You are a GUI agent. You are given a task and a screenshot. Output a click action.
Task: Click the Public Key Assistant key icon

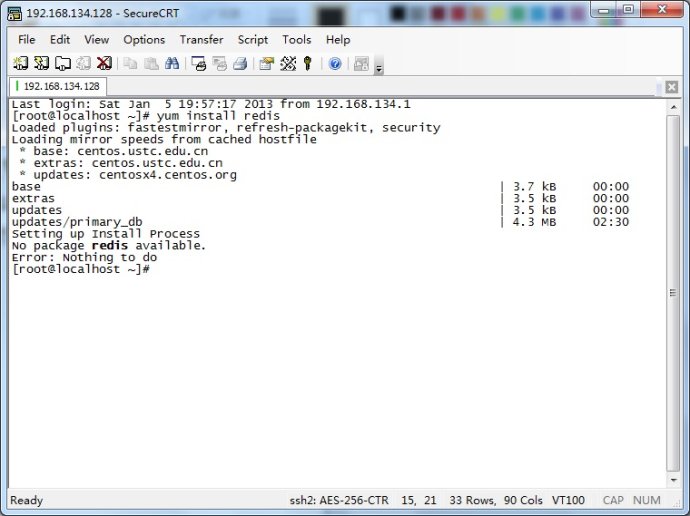point(308,64)
